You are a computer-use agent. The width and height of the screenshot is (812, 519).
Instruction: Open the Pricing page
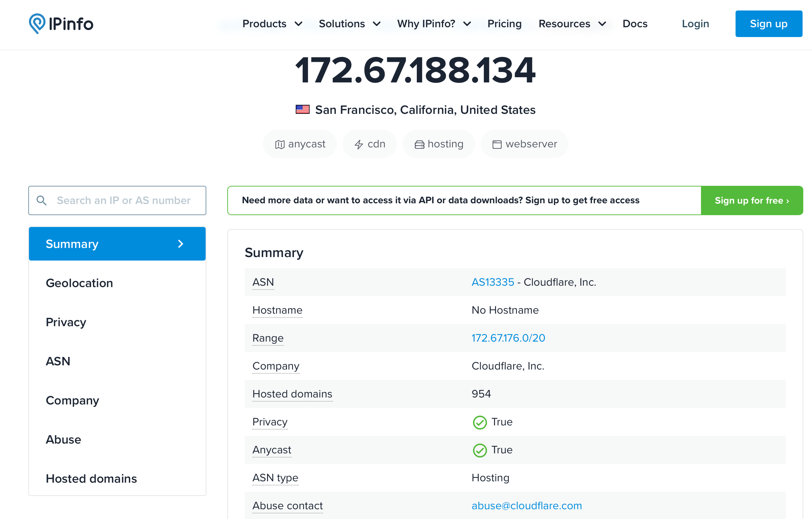click(504, 24)
